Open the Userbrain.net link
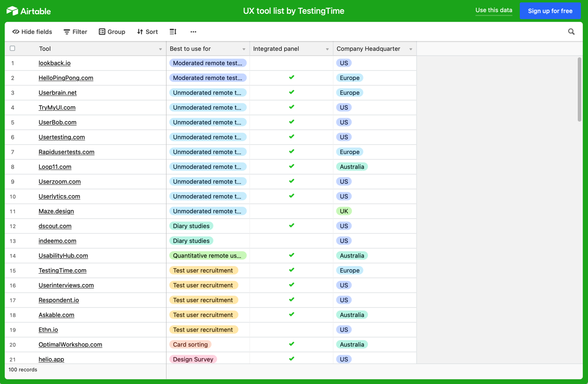The height and width of the screenshot is (384, 588). point(58,93)
